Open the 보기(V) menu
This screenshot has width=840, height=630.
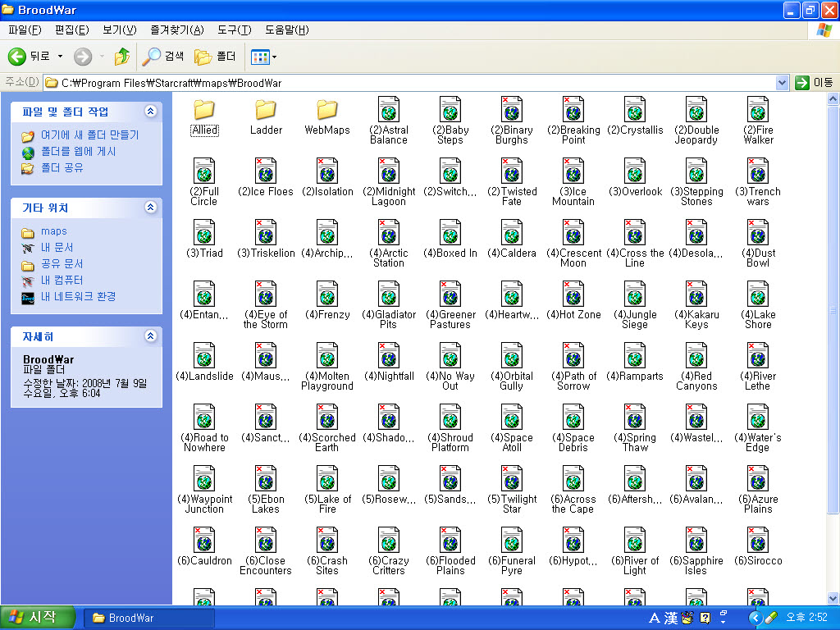[x=120, y=30]
